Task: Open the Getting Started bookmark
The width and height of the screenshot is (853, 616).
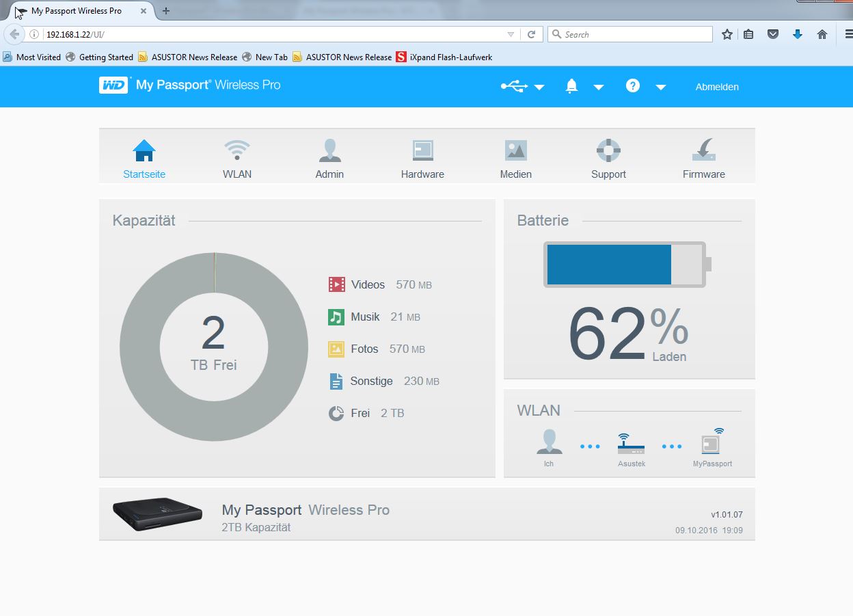Action: click(x=100, y=57)
